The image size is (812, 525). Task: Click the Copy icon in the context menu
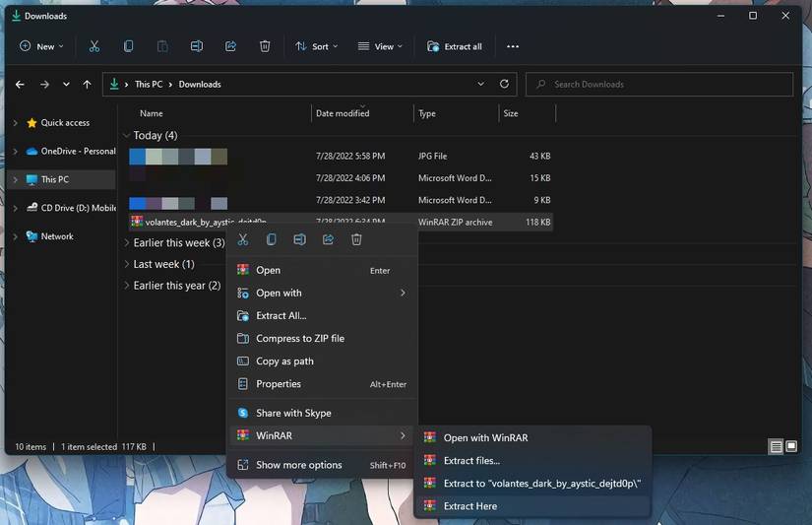point(271,239)
